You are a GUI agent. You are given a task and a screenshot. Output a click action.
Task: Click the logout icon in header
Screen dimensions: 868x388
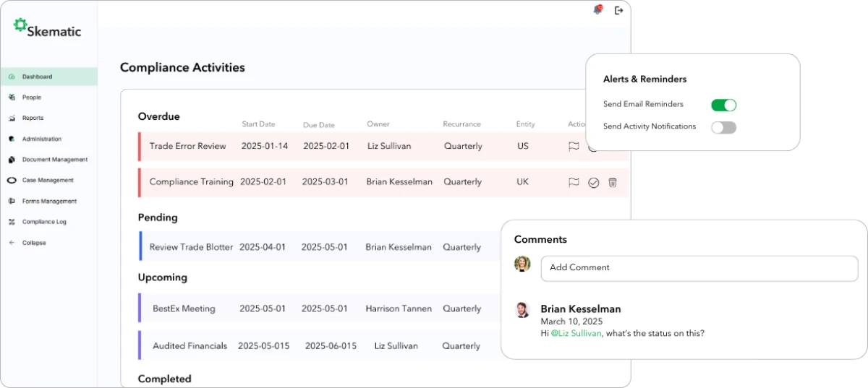point(618,10)
